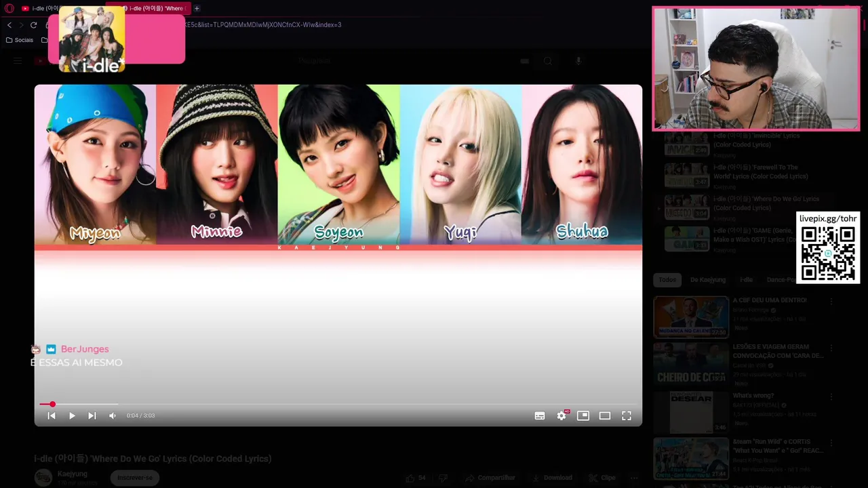Click 'LESÕES E VIAGEM GERAM CONVOCAÇÃO' title
Viewport: 868px width, 488px height.
tap(778, 351)
